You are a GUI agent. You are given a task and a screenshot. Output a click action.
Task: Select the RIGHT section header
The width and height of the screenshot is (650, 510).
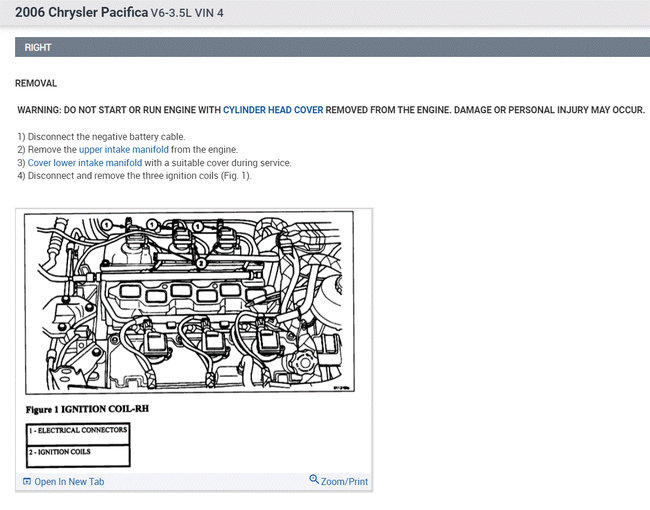tap(332, 47)
